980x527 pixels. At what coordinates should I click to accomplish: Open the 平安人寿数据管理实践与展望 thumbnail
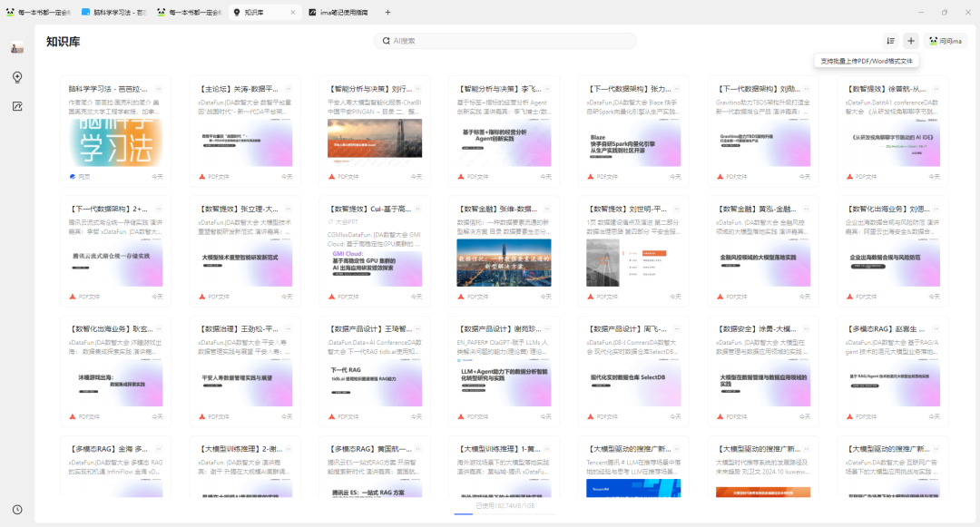(245, 382)
